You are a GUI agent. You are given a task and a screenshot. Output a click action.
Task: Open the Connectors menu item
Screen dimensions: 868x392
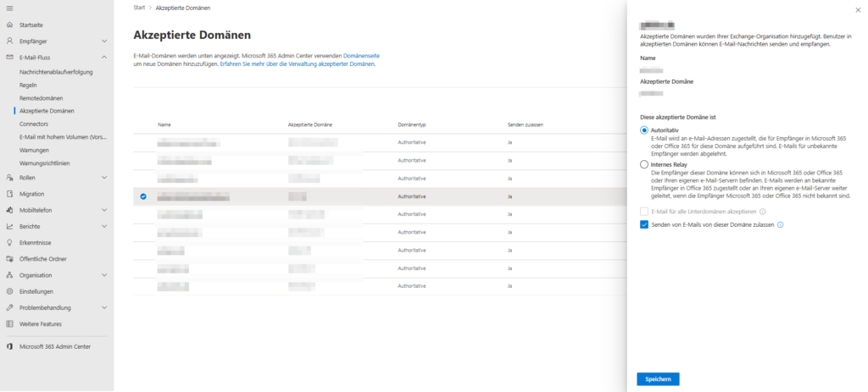34,124
